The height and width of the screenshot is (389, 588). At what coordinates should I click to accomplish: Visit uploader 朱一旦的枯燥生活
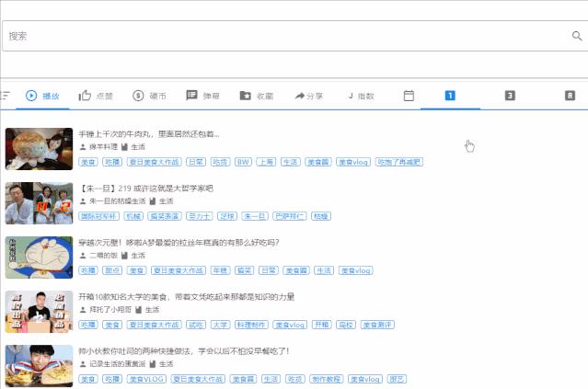[x=117, y=201]
